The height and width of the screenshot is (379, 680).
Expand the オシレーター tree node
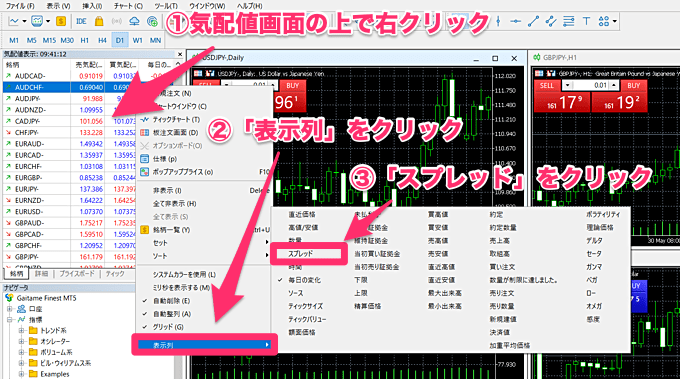(x=21, y=341)
